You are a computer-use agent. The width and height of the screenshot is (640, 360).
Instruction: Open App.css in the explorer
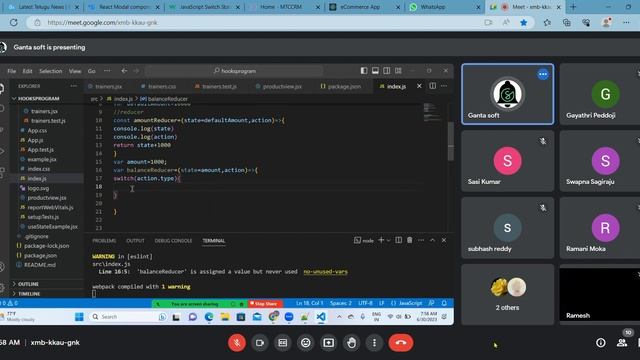point(37,131)
